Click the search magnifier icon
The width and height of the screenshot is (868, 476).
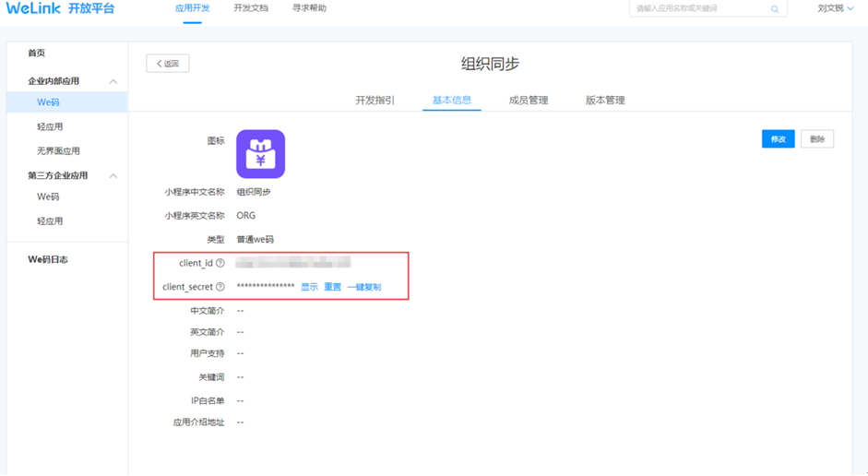click(775, 9)
